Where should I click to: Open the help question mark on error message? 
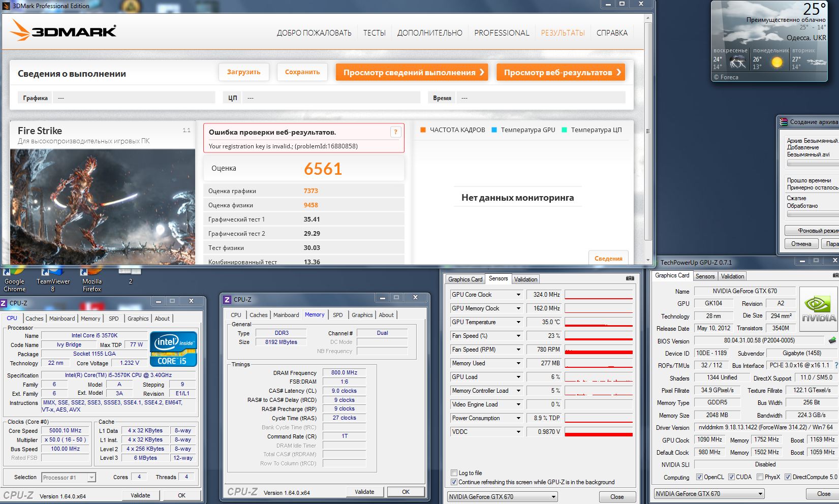[x=395, y=132]
